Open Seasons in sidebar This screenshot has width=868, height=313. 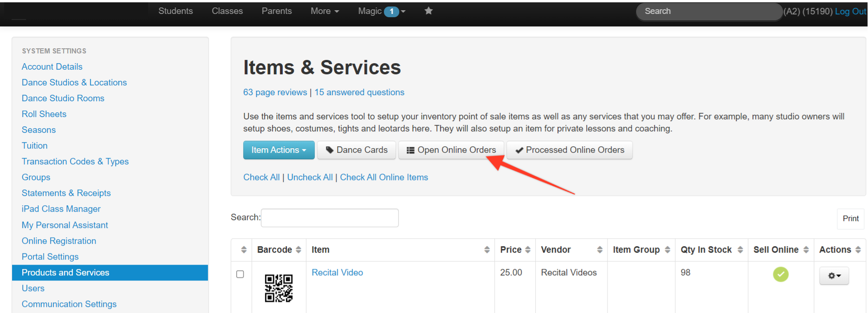pyautogui.click(x=39, y=130)
